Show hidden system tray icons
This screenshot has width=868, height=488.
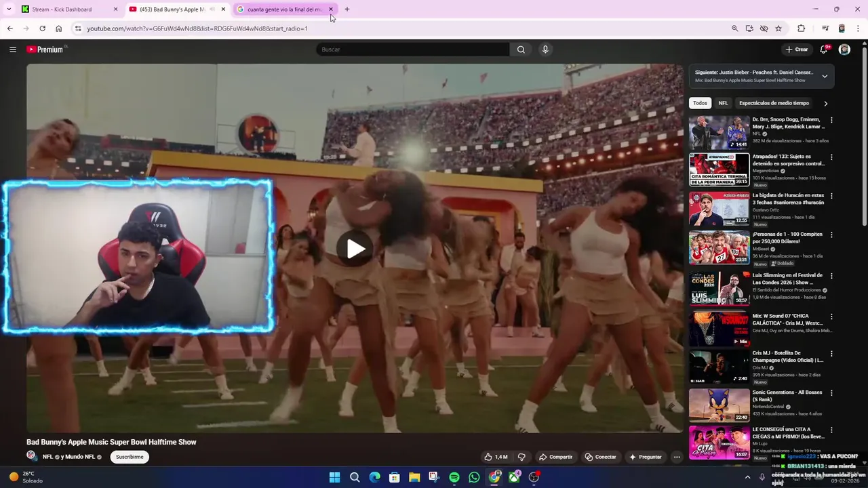click(x=748, y=477)
